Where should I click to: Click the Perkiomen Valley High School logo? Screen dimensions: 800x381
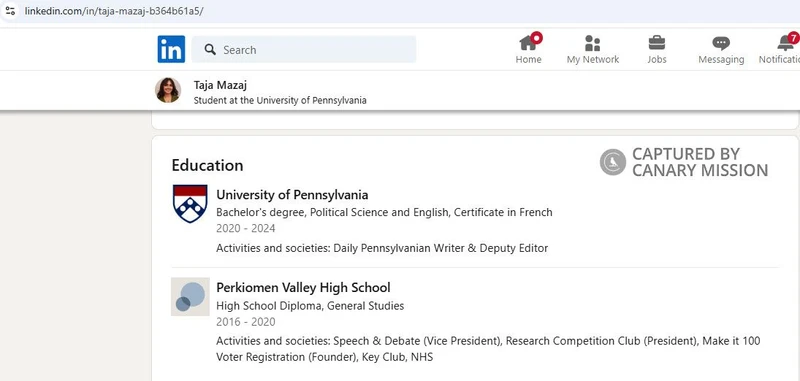190,296
